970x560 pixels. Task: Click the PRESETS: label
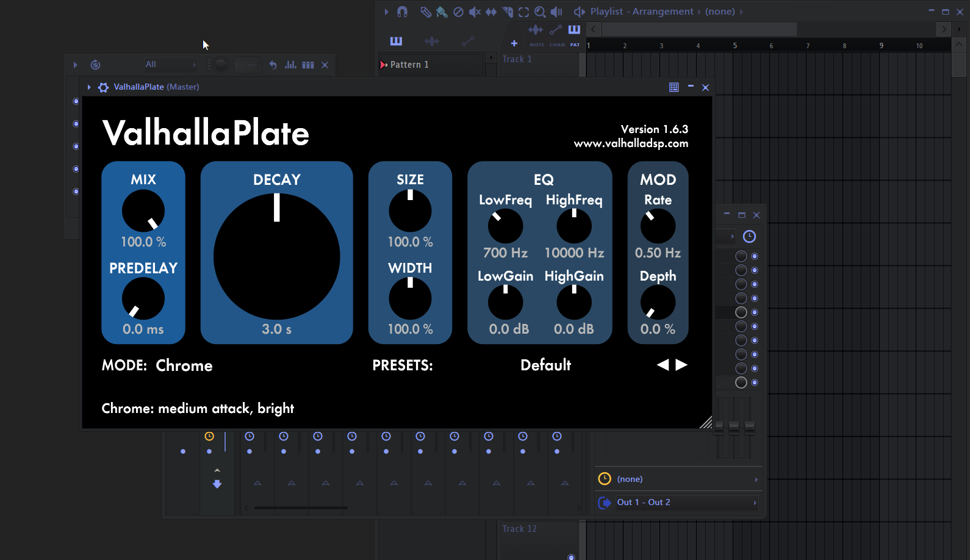(403, 365)
